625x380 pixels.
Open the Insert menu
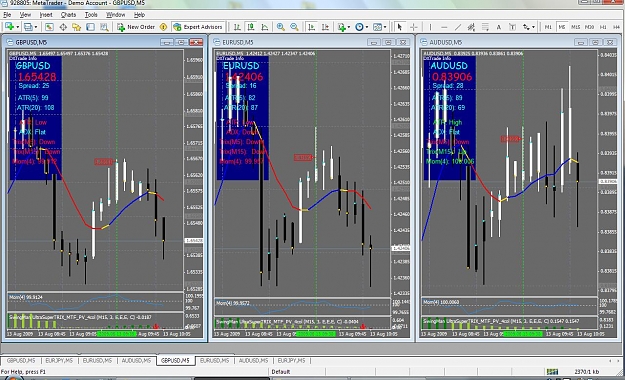(x=46, y=15)
